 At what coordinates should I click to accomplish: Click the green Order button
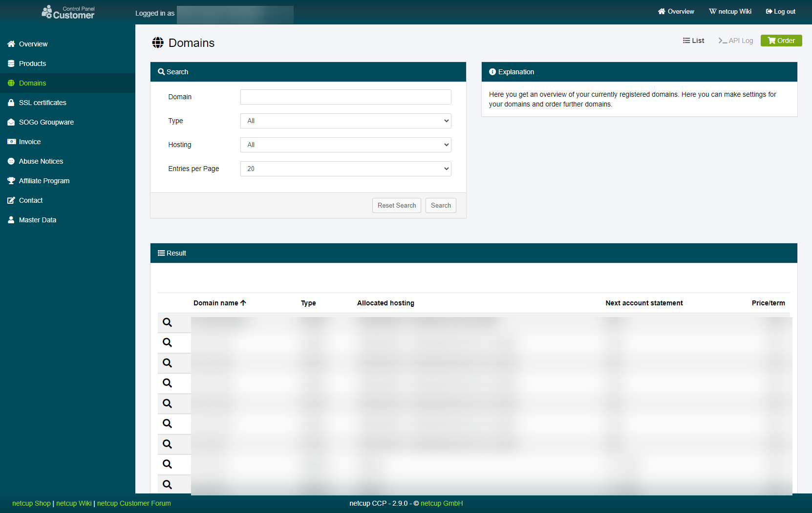781,41
